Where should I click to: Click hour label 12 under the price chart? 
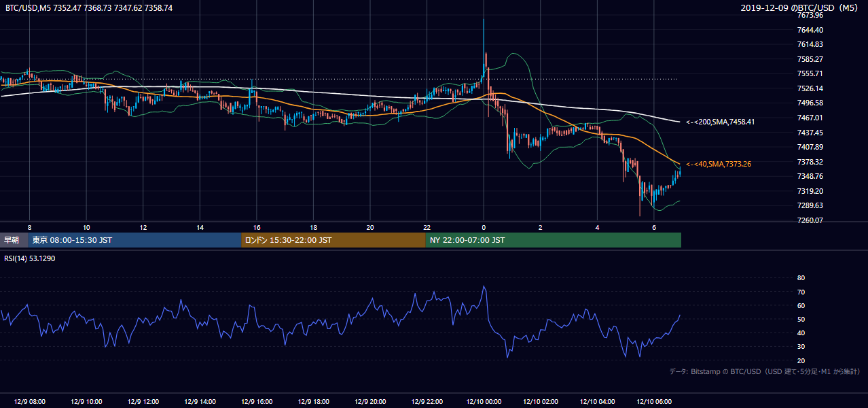point(143,227)
